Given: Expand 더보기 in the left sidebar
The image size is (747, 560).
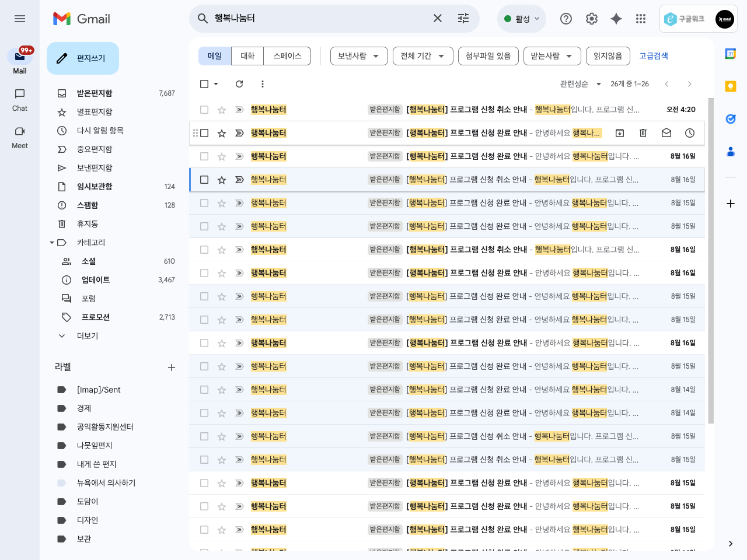Looking at the screenshot, I should 88,336.
